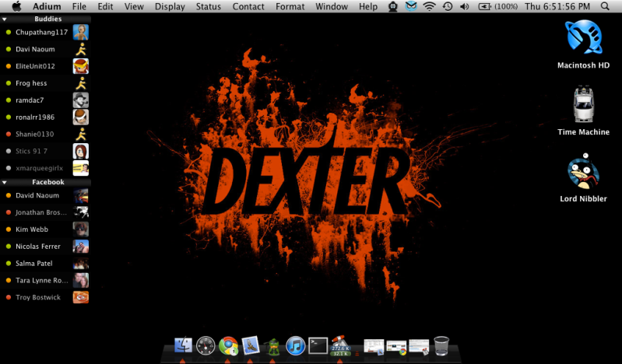The height and width of the screenshot is (364, 622).
Task: Launch iTunes from the Dock
Action: click(x=295, y=346)
